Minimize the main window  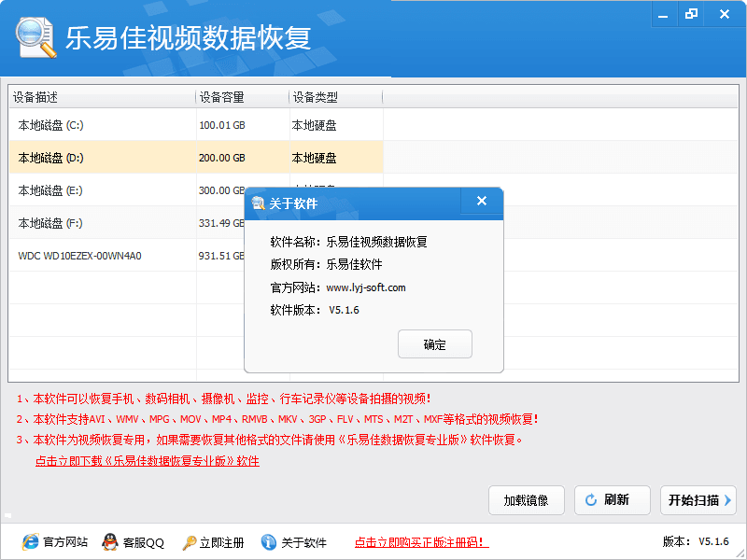click(663, 14)
